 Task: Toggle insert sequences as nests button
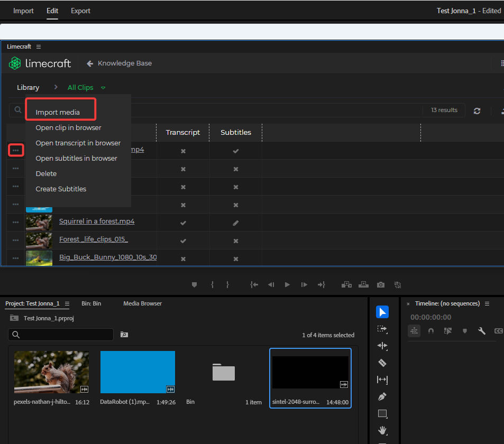tap(414, 331)
